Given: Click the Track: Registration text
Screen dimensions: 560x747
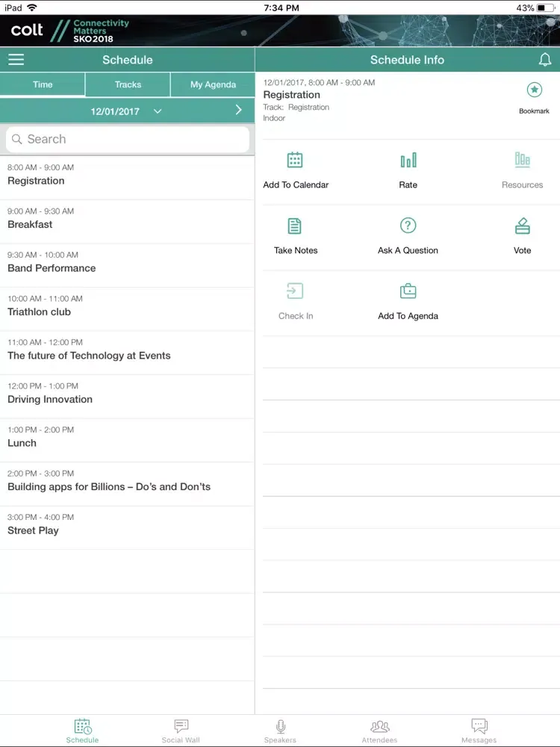Looking at the screenshot, I should click(296, 107).
